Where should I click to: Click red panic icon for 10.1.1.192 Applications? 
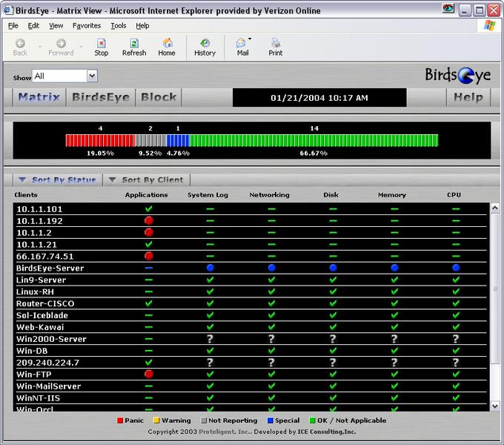(x=148, y=220)
